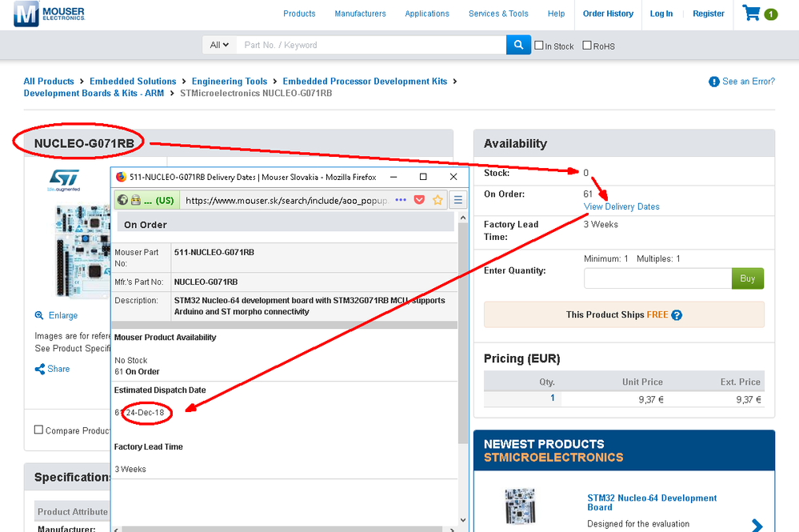Go to Embedded Solutions breadcrumb
Viewport: 799px width, 532px height.
click(x=133, y=81)
